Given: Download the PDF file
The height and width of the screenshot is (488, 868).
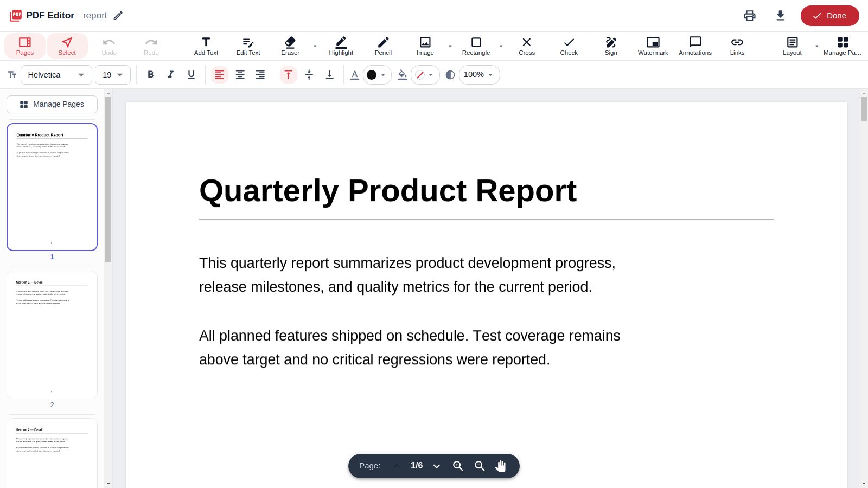Looking at the screenshot, I should click(x=781, y=16).
